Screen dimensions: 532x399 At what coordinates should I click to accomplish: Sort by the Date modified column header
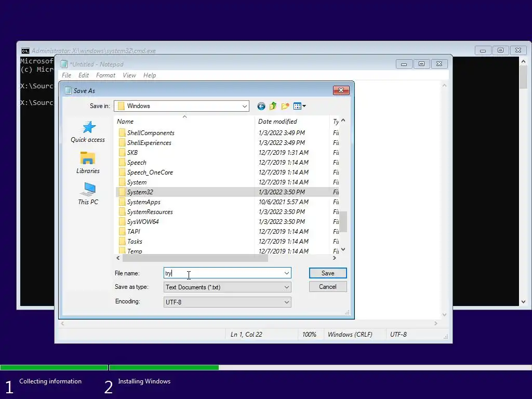pyautogui.click(x=292, y=121)
